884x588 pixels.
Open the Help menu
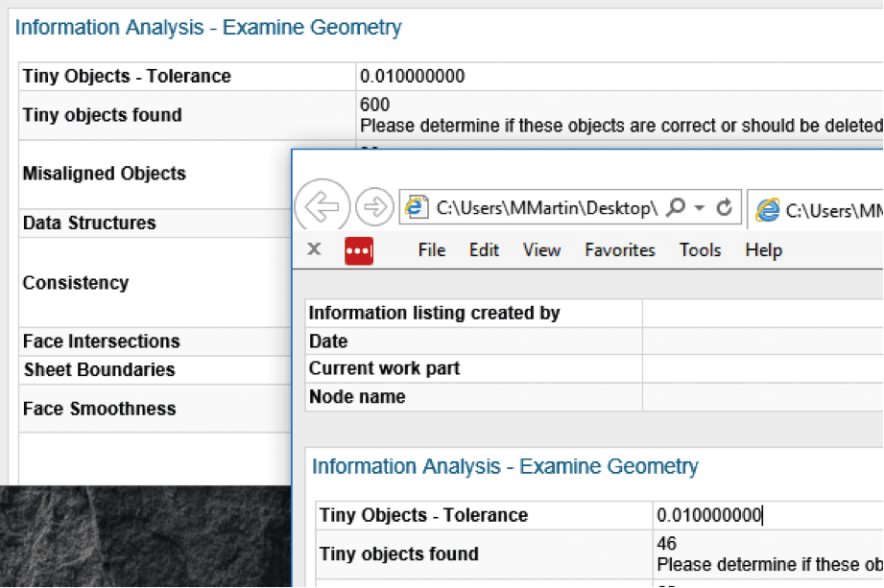pos(764,250)
